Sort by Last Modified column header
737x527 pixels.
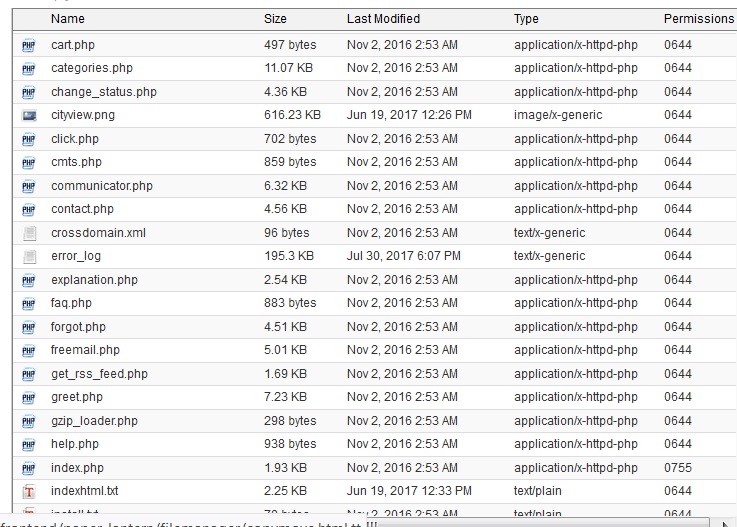pyautogui.click(x=383, y=19)
